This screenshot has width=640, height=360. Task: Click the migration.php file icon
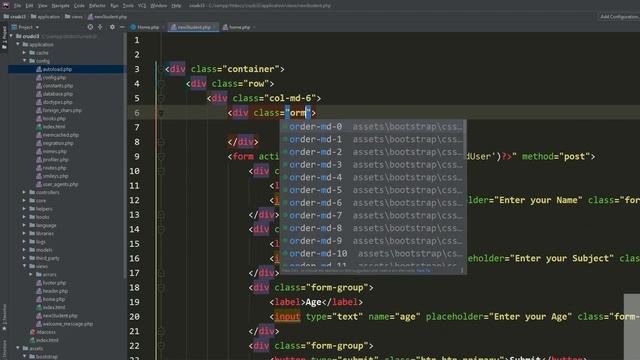39,143
